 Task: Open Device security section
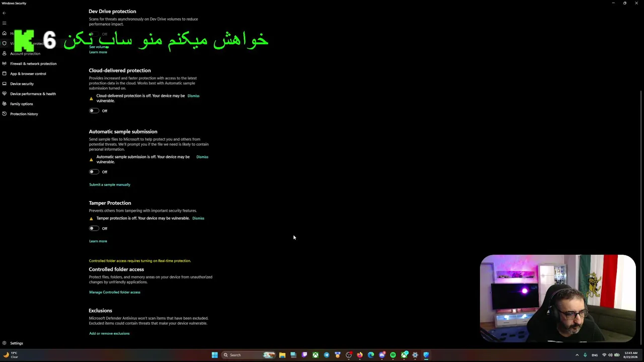pyautogui.click(x=22, y=83)
